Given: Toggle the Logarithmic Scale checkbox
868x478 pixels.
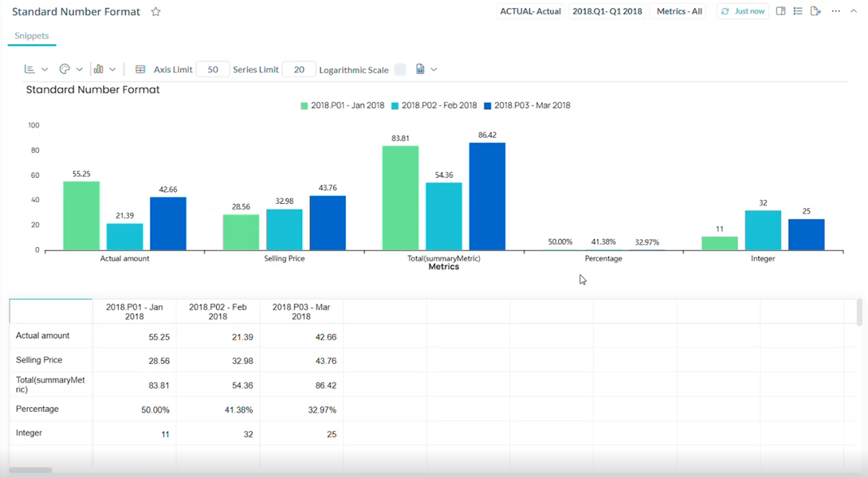Looking at the screenshot, I should [x=400, y=69].
